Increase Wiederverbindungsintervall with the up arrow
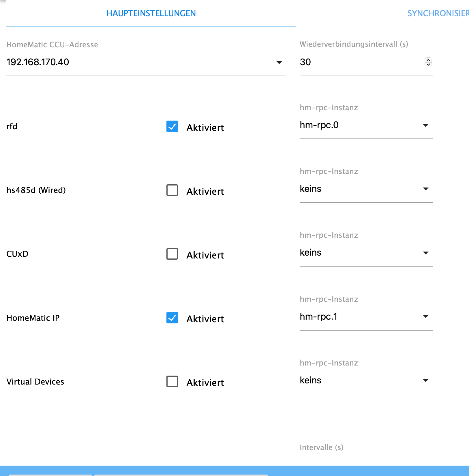This screenshot has width=469, height=476. [428, 60]
